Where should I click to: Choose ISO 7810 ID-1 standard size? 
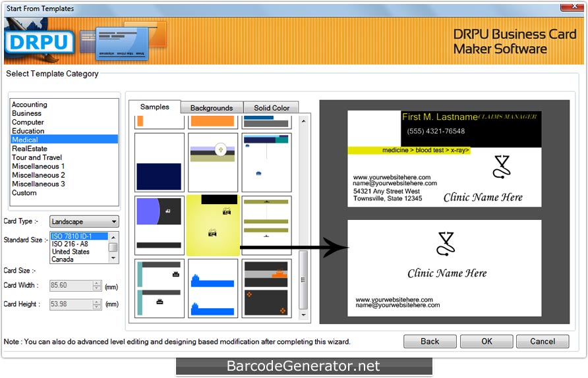[79, 236]
